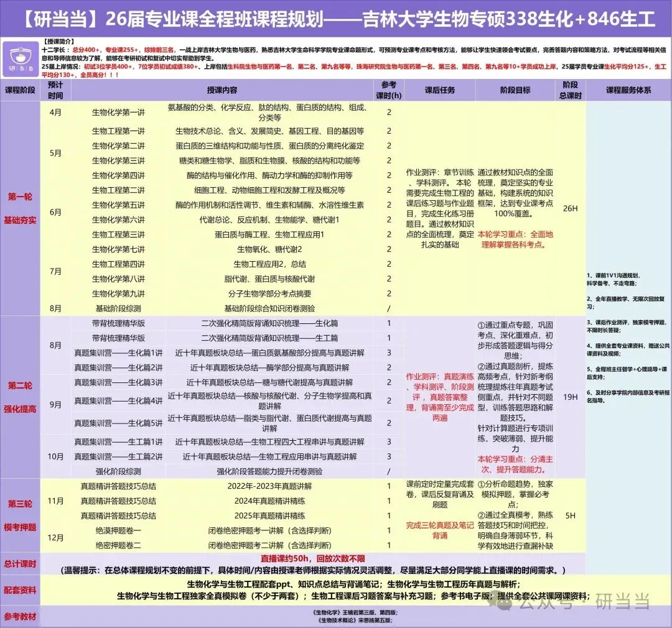Viewport: 672px width, 628px height.
Task: Select the 生物化学第一讲 cell
Action: tap(118, 113)
